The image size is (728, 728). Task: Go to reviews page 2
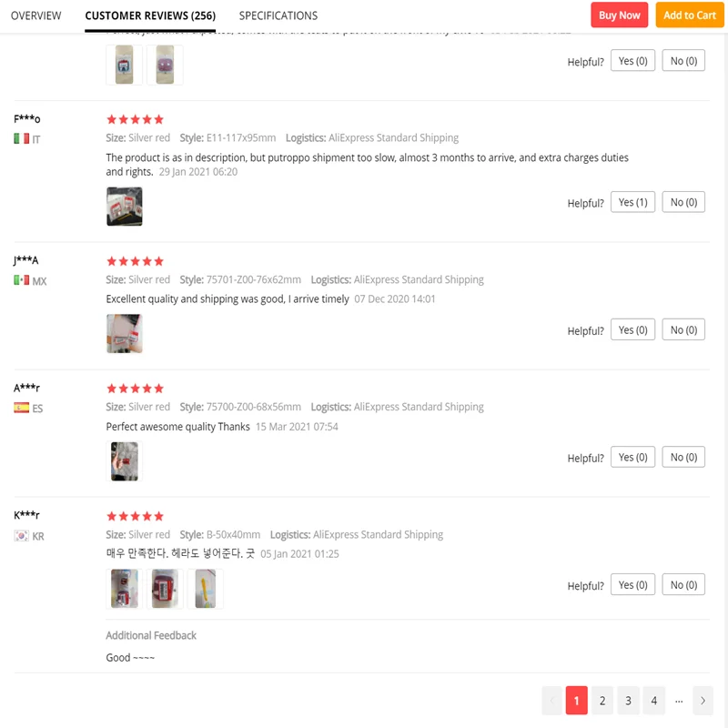click(602, 701)
